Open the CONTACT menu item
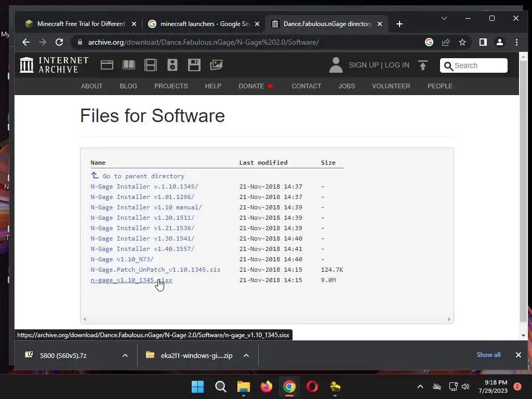Viewport: 532px width, 399px height. [307, 86]
